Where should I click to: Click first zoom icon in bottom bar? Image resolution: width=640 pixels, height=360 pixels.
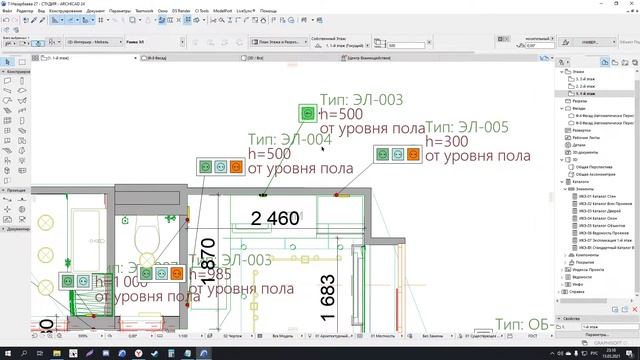(49, 336)
